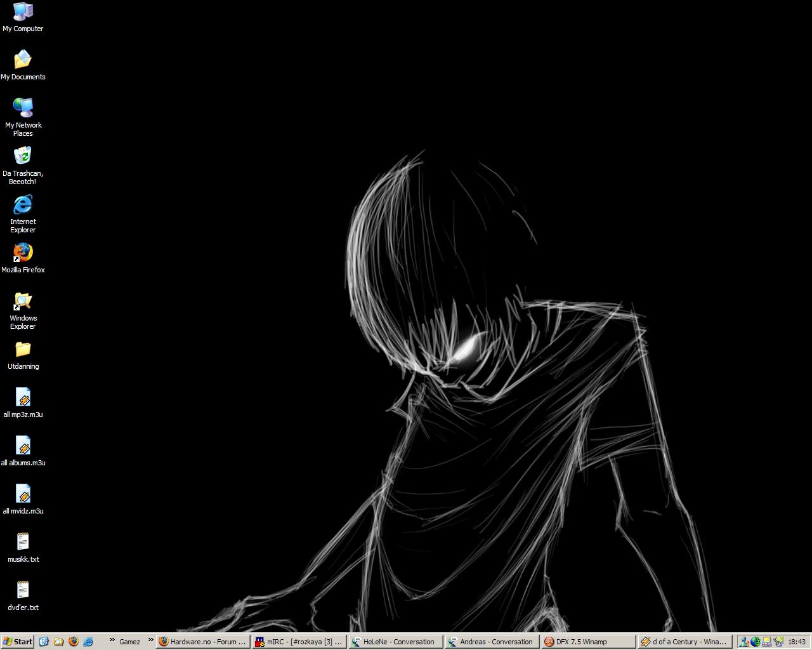This screenshot has height=650, width=812.
Task: Expand the Gamez toolbar chevron
Action: (x=150, y=640)
